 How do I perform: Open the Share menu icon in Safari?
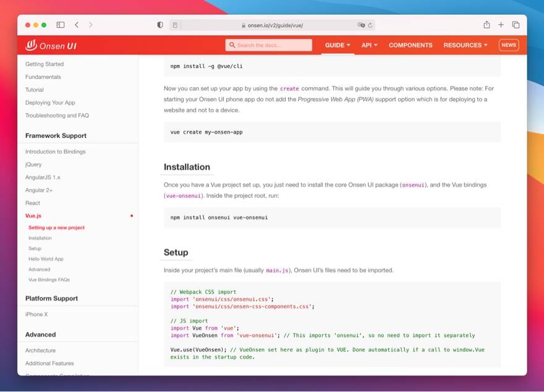pos(486,25)
